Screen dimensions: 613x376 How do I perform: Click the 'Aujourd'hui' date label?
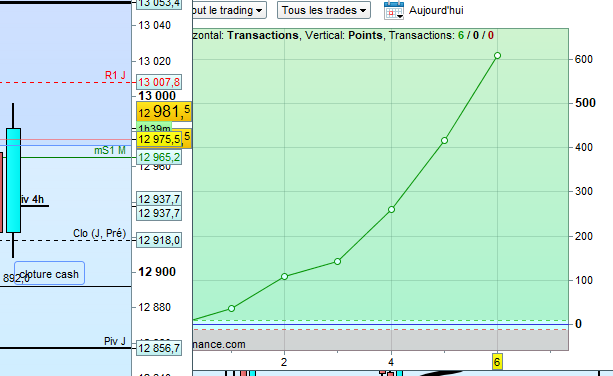point(436,10)
